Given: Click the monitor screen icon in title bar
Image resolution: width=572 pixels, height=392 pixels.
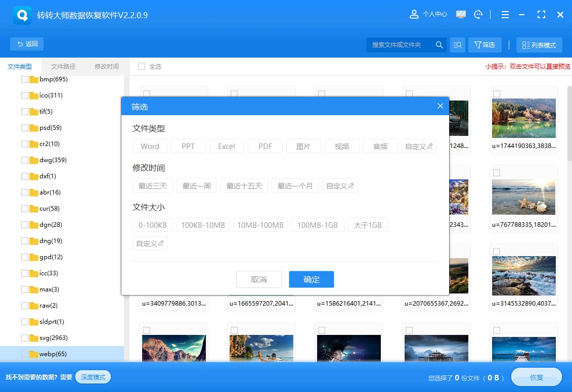Looking at the screenshot, I should tap(460, 14).
